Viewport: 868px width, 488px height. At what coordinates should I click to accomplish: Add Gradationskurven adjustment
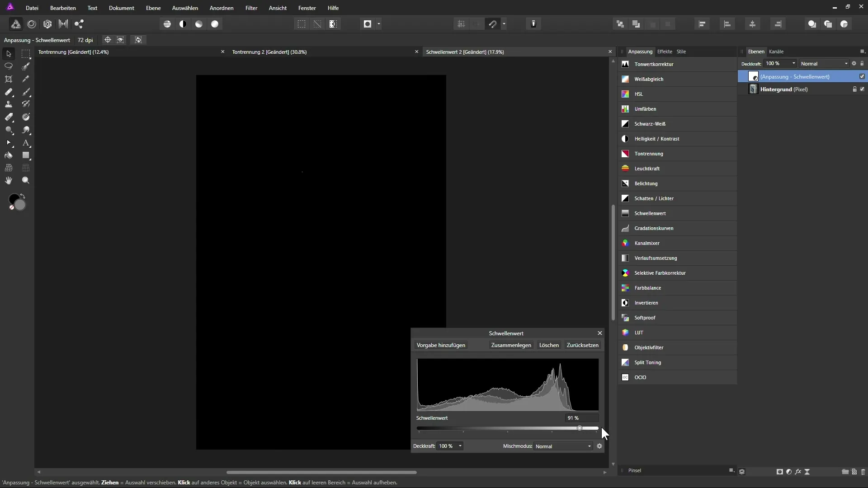click(677, 228)
